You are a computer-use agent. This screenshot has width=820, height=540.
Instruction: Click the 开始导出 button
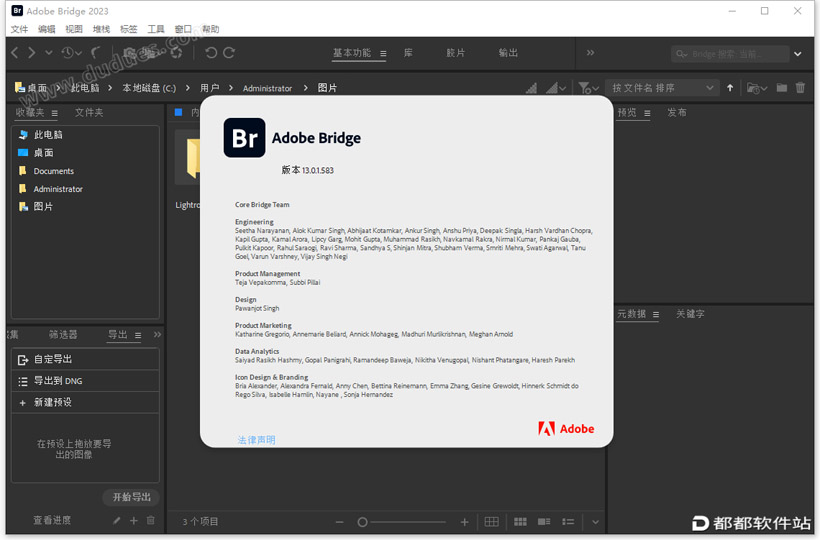(132, 497)
